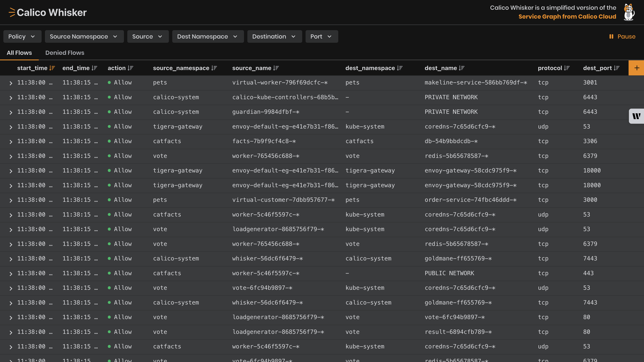Open the Source filter dropdown

148,37
